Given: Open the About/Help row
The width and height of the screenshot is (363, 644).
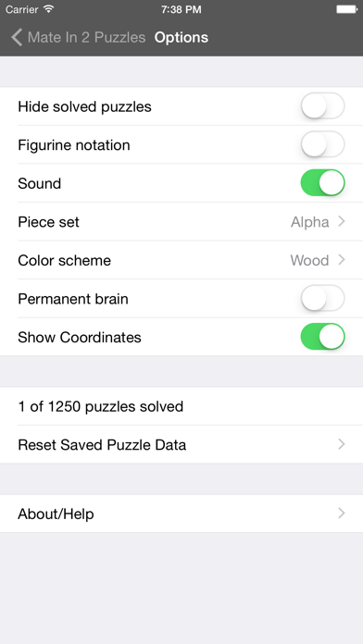Looking at the screenshot, I should [x=181, y=514].
